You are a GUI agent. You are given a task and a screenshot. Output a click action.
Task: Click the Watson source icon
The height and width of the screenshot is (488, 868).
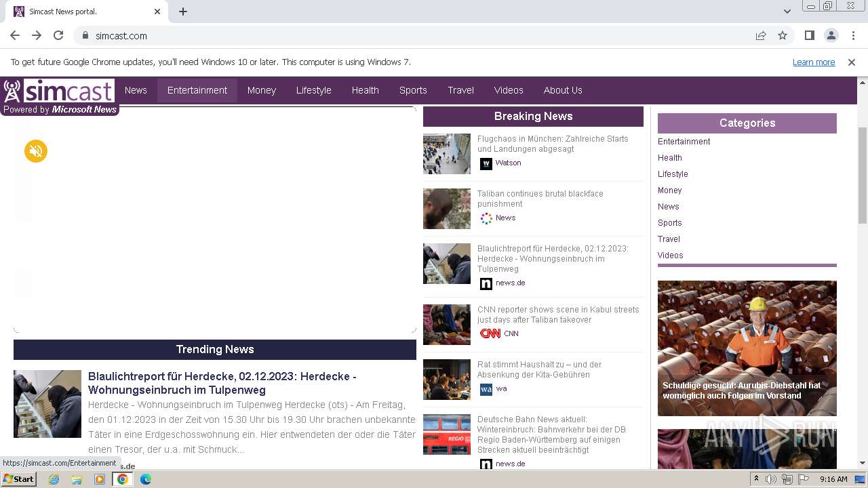pyautogui.click(x=486, y=163)
